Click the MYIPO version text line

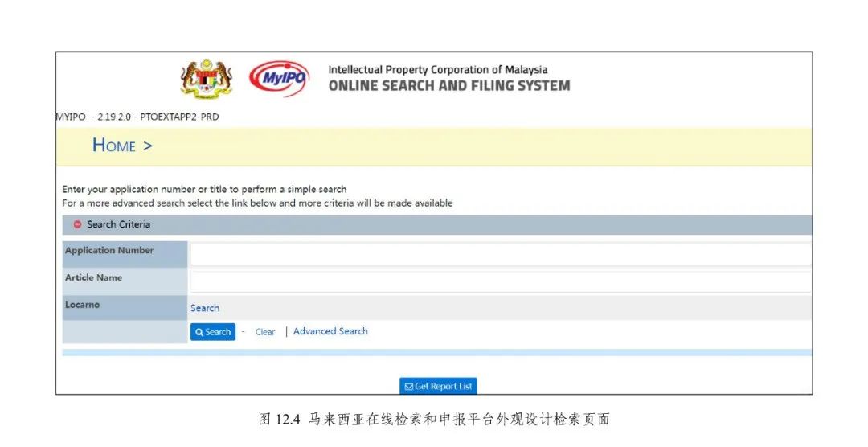point(137,117)
